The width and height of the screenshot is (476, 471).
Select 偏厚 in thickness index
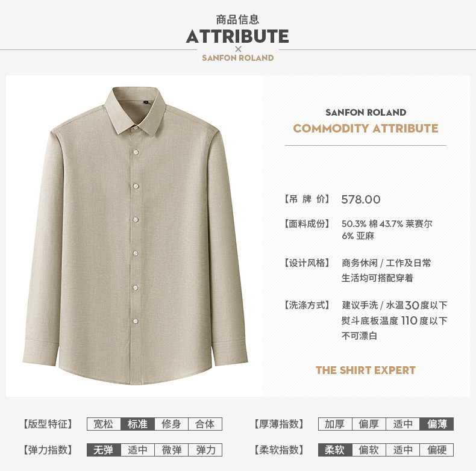click(369, 424)
